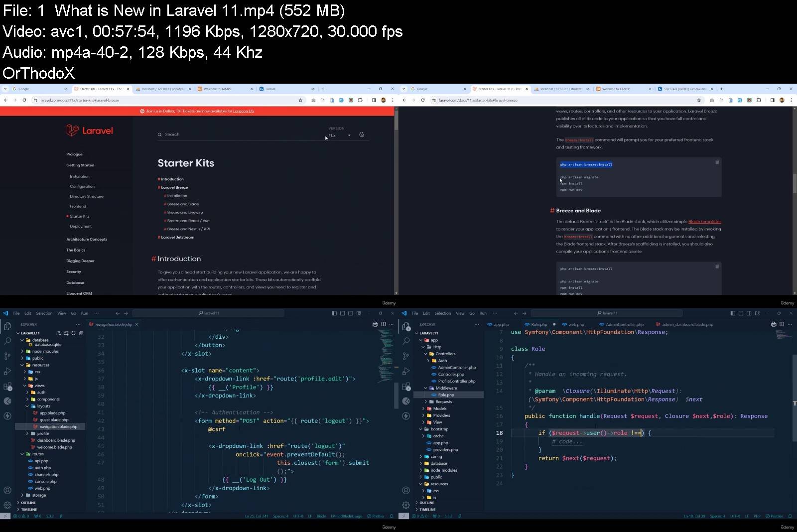The width and height of the screenshot is (797, 532).
Task: Reload the page in top-left browser
Action: [x=24, y=100]
